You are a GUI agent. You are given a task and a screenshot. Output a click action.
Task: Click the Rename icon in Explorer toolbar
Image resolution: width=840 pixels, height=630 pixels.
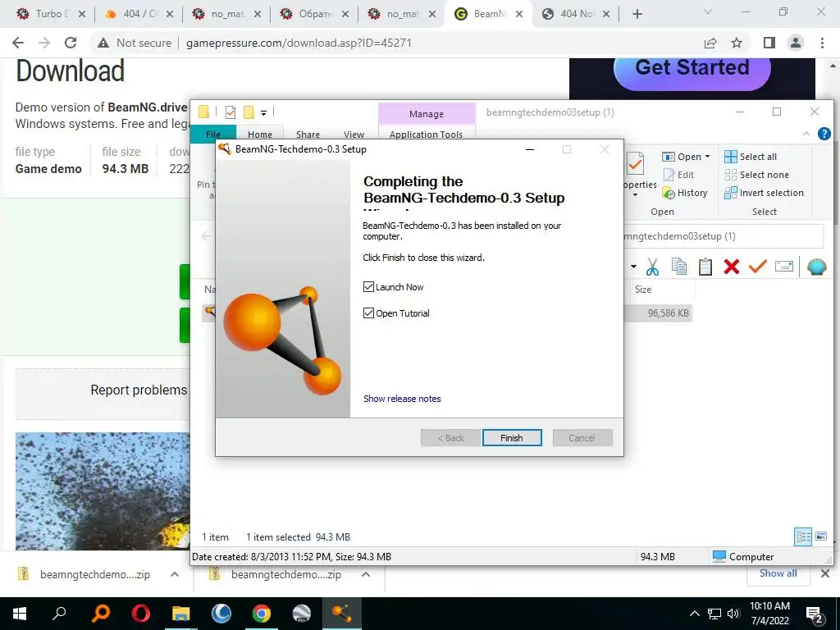tap(783, 267)
